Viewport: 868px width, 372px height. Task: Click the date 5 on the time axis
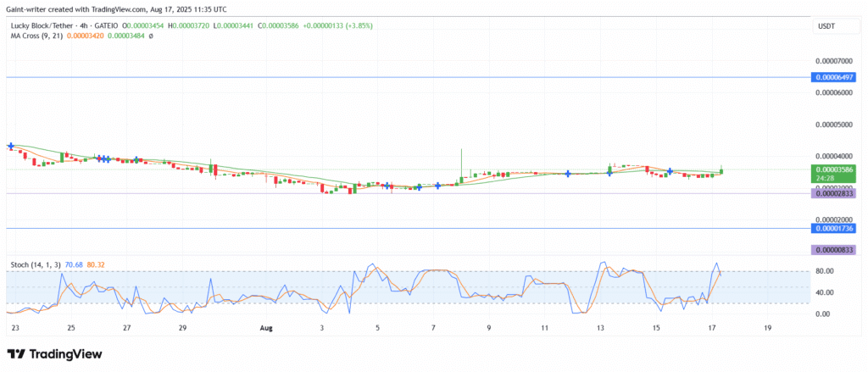coord(377,328)
